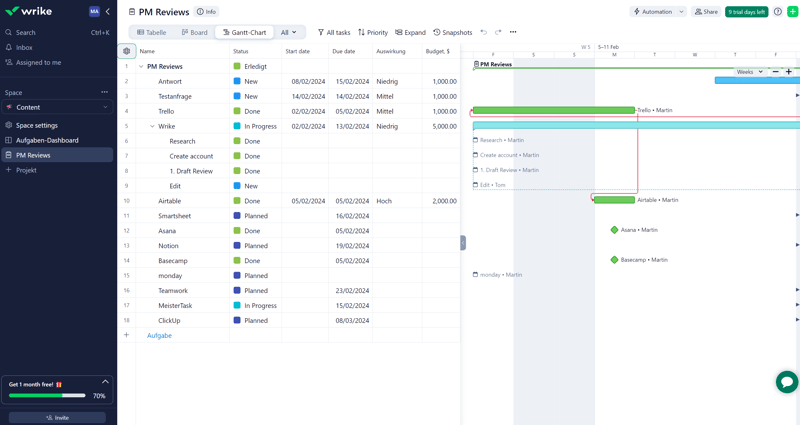Select the Airtable Gantt bar
The height and width of the screenshot is (425, 800).
[614, 200]
